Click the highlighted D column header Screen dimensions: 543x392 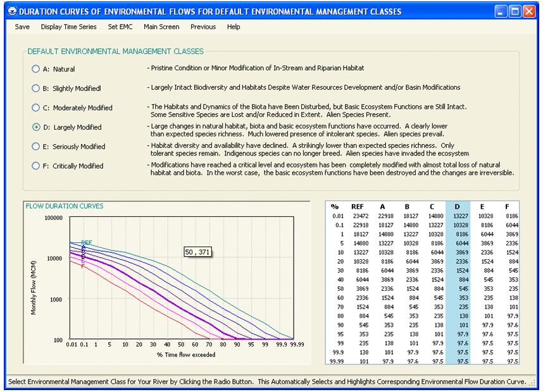(458, 206)
